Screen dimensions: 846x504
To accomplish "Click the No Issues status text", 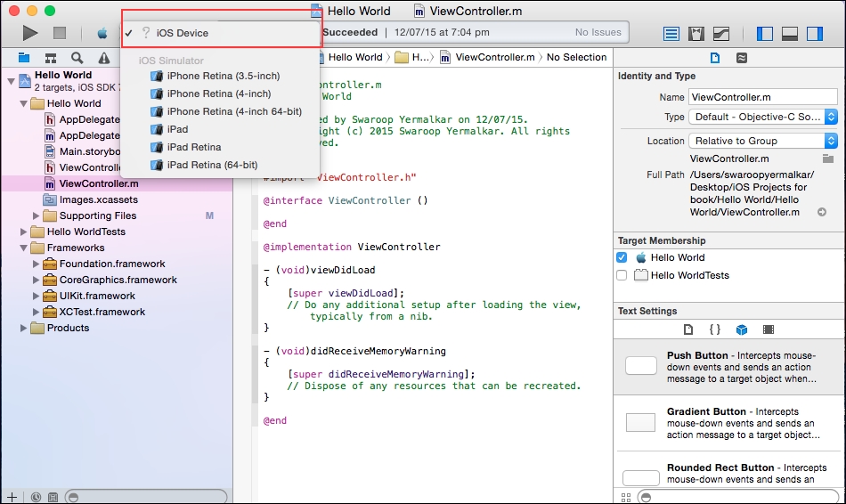I will pyautogui.click(x=598, y=32).
